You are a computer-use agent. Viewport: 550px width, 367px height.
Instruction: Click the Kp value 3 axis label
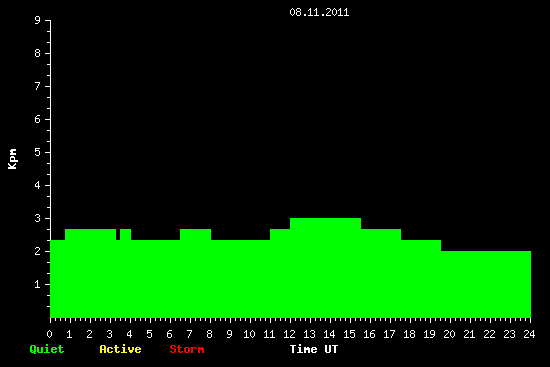[x=38, y=218]
